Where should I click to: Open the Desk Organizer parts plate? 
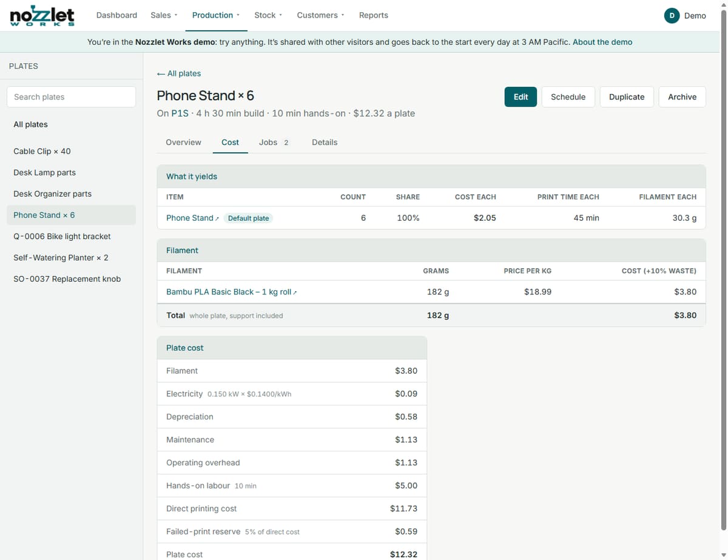pos(71,194)
